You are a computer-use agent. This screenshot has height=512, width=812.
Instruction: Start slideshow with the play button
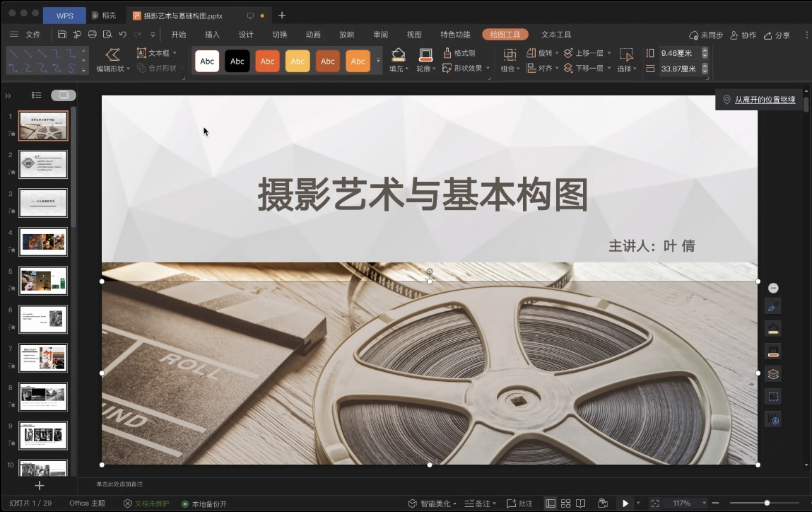click(x=625, y=503)
